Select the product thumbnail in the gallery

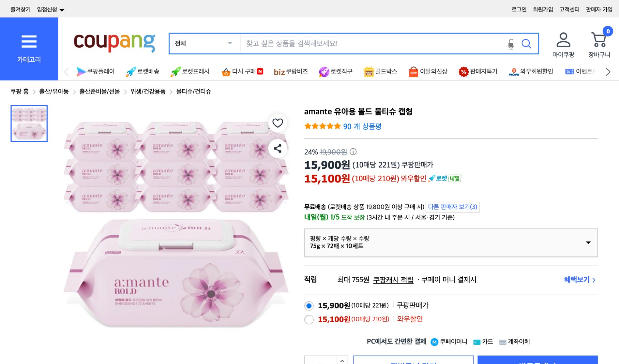[x=29, y=123]
